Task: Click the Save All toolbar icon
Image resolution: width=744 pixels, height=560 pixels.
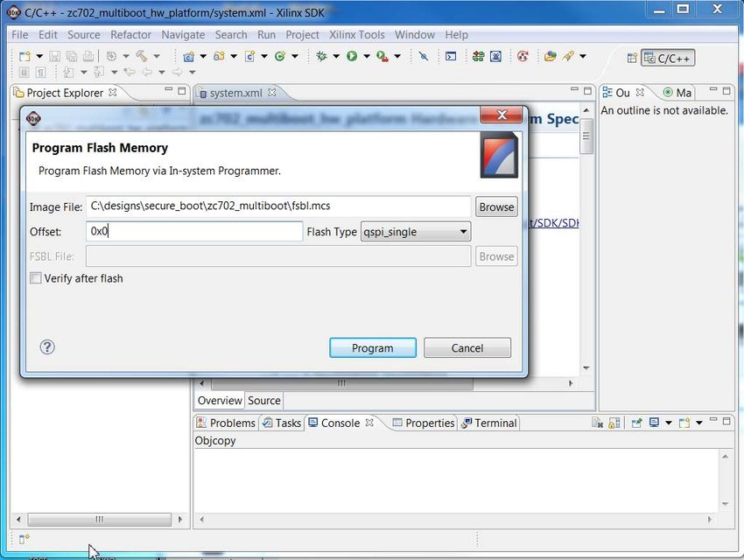Action: point(72,56)
